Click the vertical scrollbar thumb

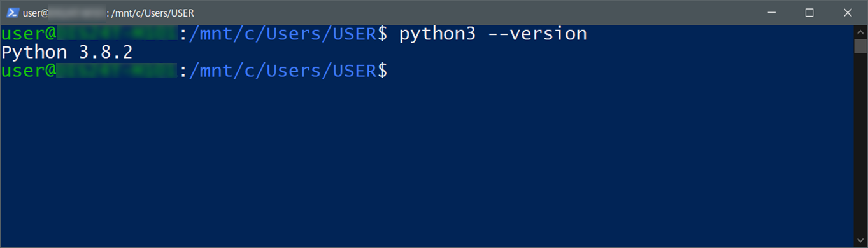click(860, 46)
